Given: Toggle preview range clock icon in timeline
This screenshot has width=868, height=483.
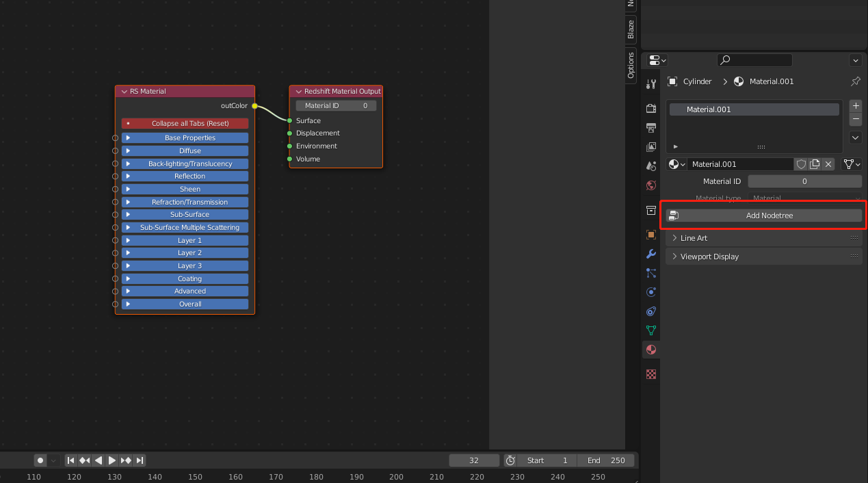Looking at the screenshot, I should coord(510,460).
